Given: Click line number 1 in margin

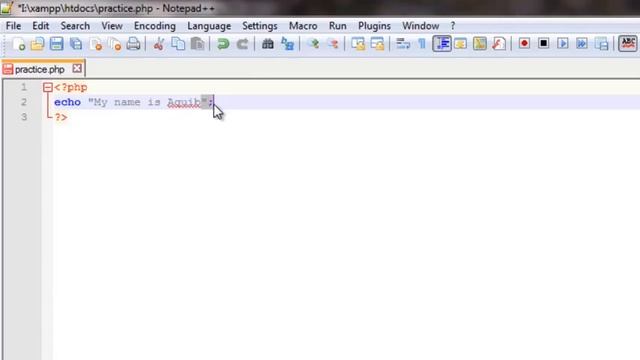Looking at the screenshot, I should (24, 87).
